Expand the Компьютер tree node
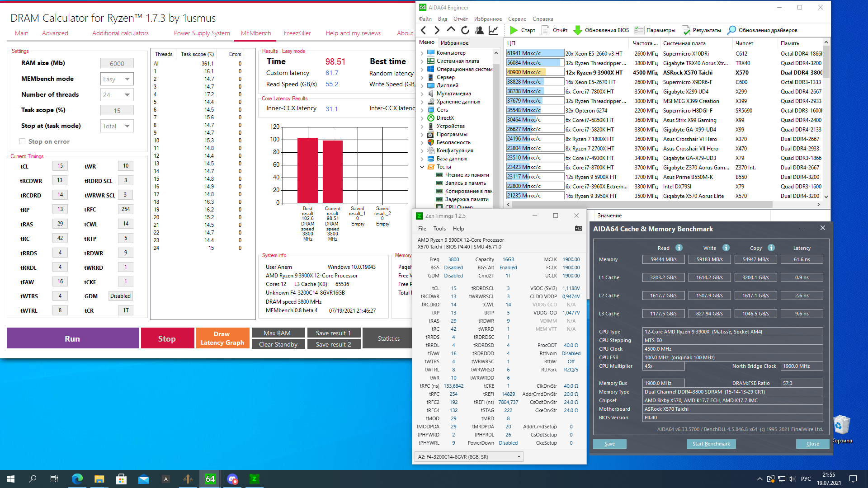The width and height of the screenshot is (868, 488). (x=422, y=53)
